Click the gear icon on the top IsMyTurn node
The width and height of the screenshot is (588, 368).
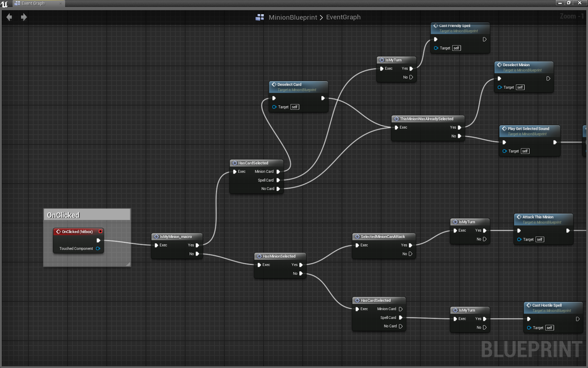tap(381, 60)
